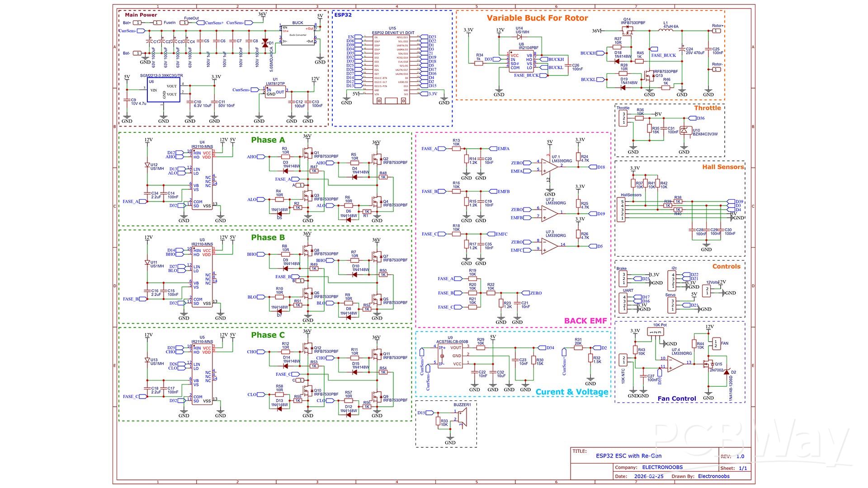Click the title text ESP32 ESC with Re-Gen

[628, 455]
